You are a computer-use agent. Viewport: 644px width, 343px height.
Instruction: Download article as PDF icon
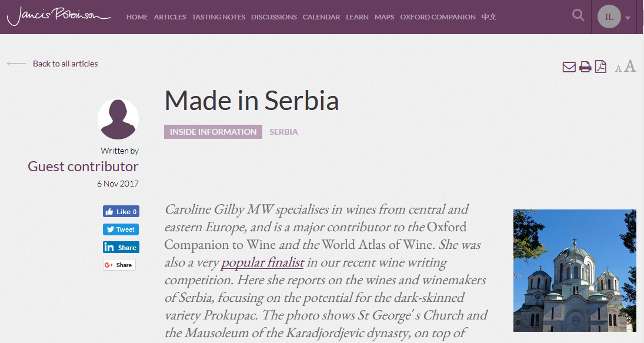click(600, 67)
